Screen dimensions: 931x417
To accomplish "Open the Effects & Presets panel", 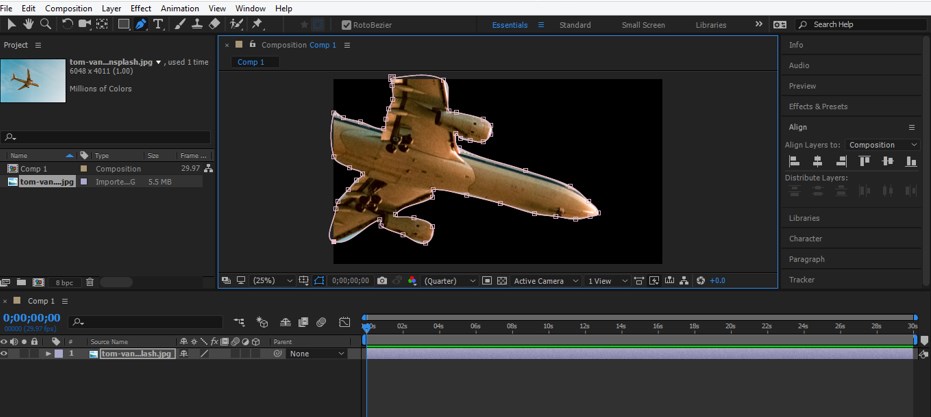I will [x=818, y=106].
